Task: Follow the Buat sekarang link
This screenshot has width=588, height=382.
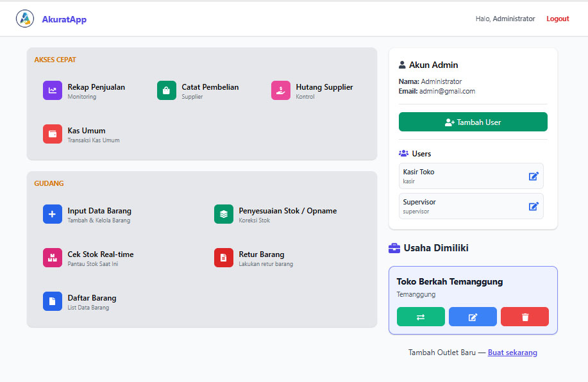Action: [x=512, y=353]
